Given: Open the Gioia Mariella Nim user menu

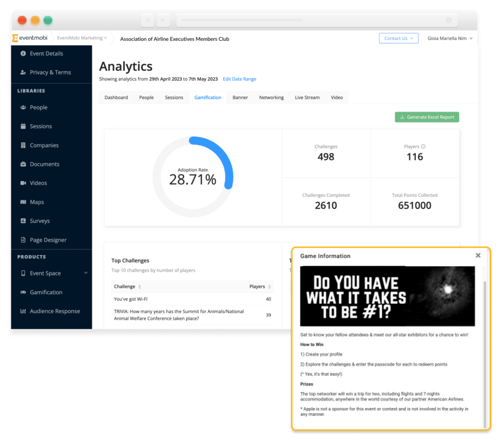Looking at the screenshot, I should point(450,38).
